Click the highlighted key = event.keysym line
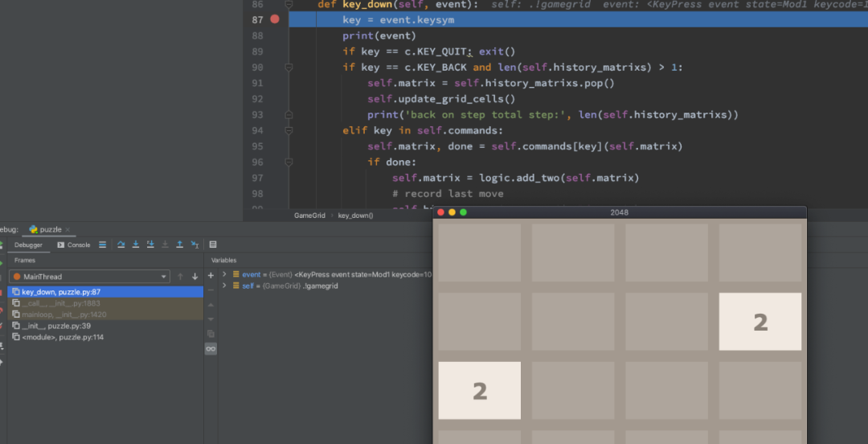 [x=578, y=20]
